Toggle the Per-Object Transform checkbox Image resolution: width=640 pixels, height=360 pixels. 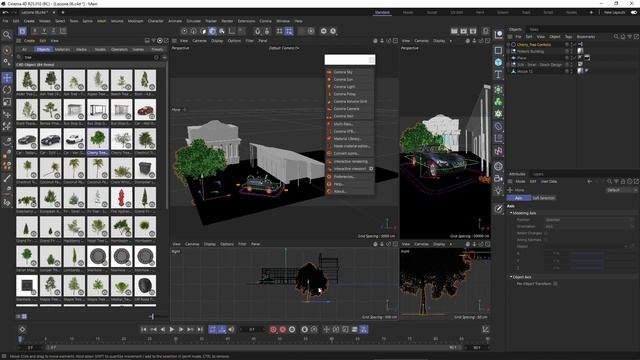[556, 283]
